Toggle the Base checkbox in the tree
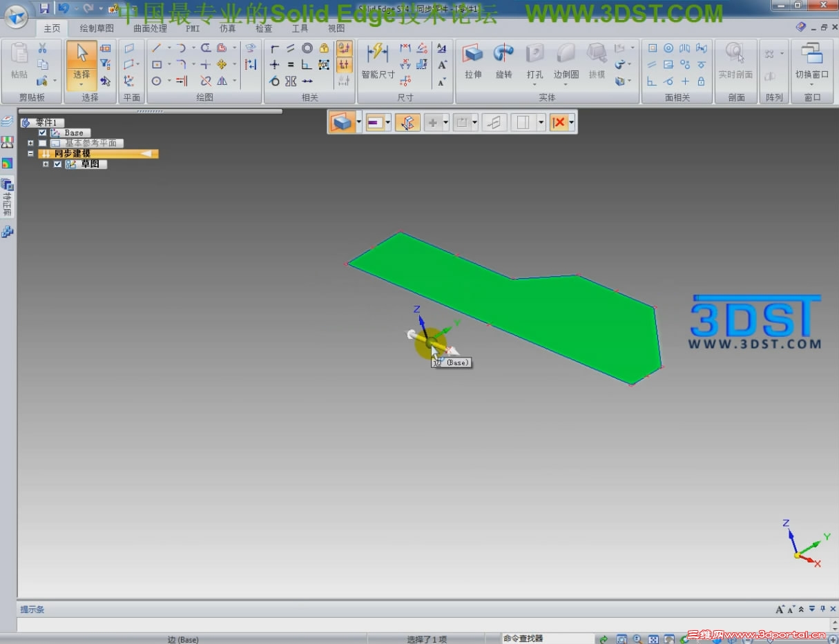This screenshot has height=644, width=839. [43, 133]
